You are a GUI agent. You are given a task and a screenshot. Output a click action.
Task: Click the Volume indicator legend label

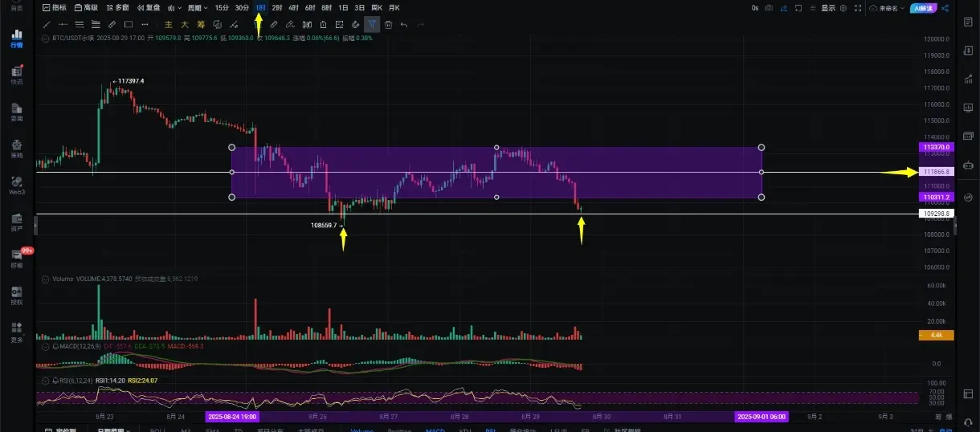tap(63, 279)
